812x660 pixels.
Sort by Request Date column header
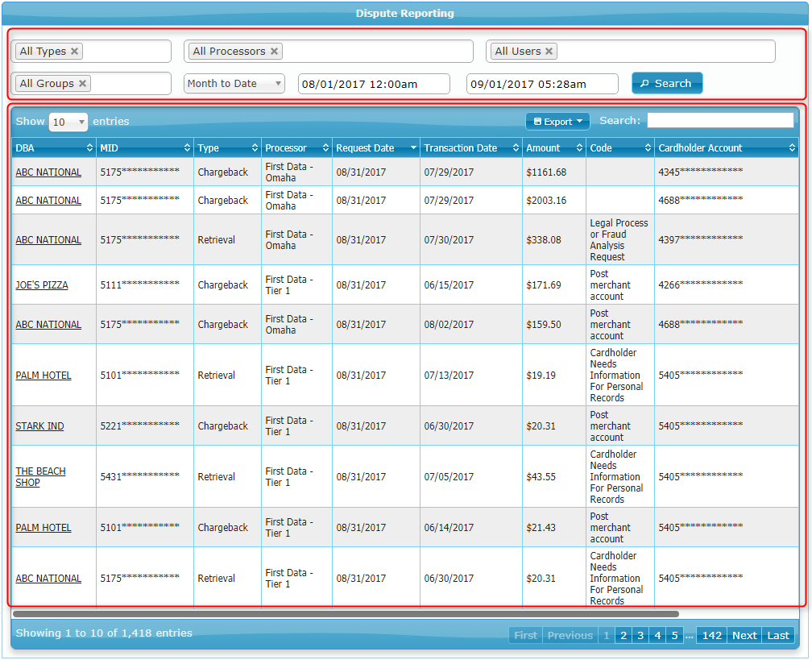pos(375,148)
